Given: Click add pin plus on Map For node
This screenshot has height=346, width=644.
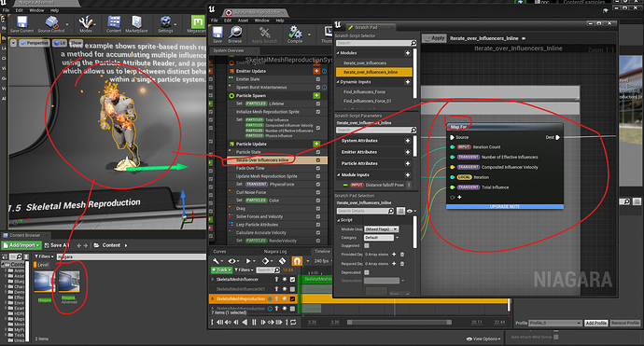Looking at the screenshot, I should click(459, 198).
